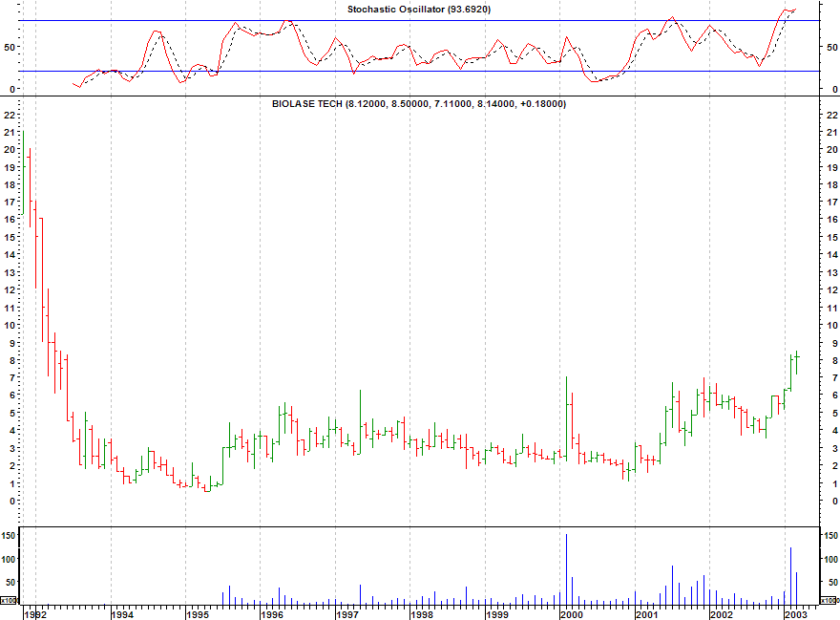Click the large volume bar at 2003

tap(790, 577)
